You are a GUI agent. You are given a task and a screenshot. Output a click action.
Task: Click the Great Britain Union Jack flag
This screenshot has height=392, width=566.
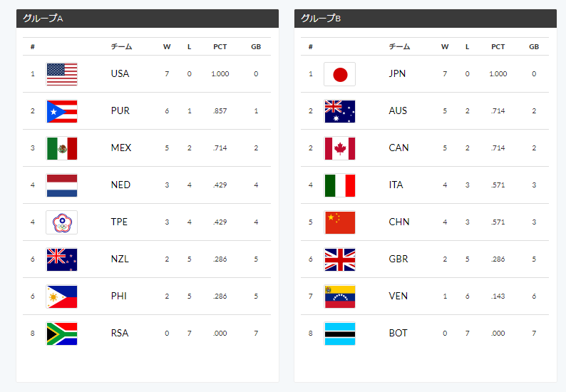click(340, 259)
